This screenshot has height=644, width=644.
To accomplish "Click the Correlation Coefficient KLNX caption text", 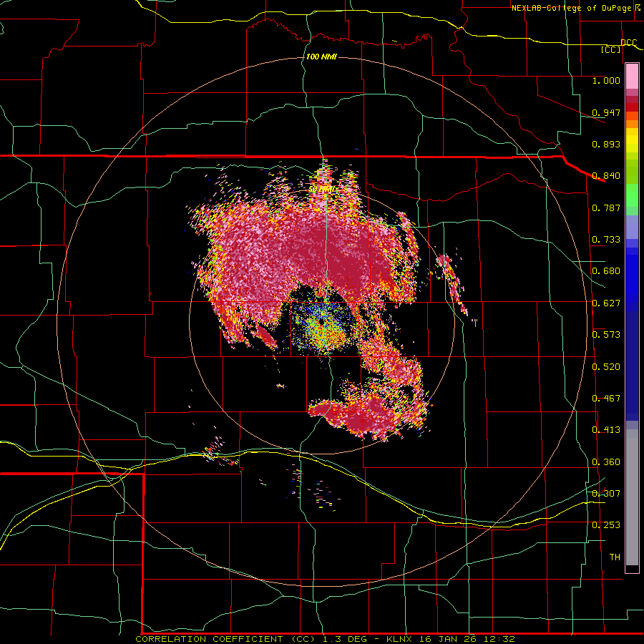I will coord(325,639).
